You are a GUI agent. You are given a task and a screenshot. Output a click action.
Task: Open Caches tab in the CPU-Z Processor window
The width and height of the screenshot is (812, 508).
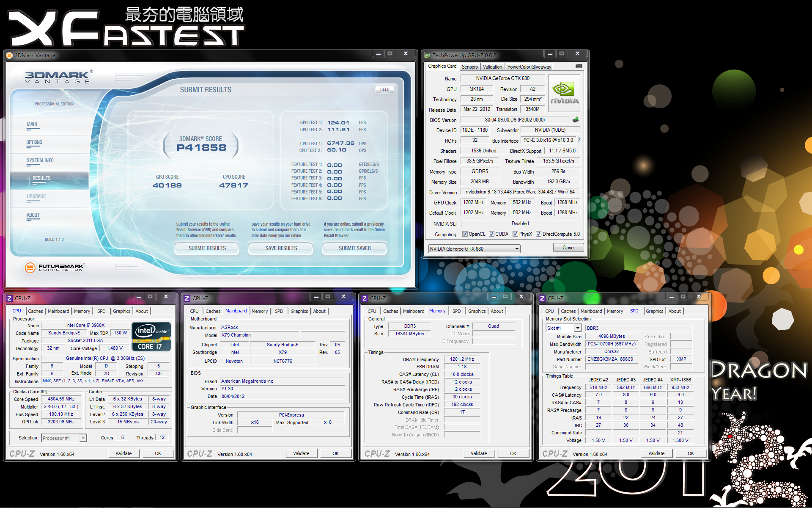(36, 311)
